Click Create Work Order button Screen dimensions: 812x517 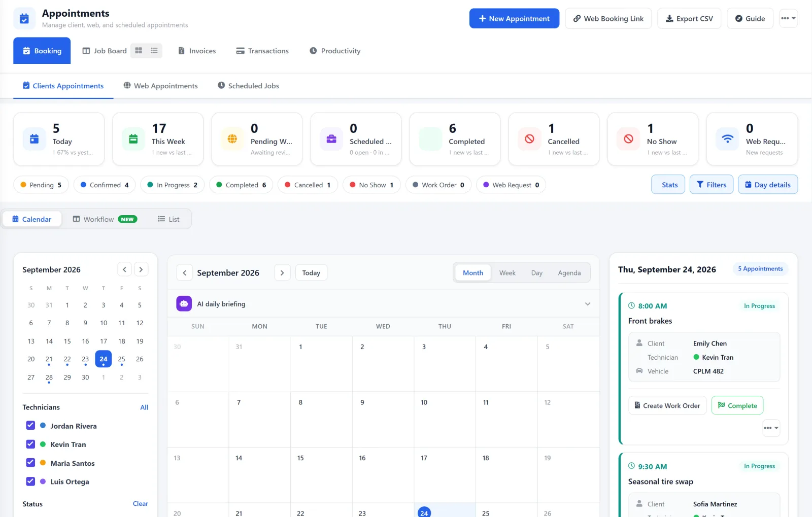click(667, 405)
